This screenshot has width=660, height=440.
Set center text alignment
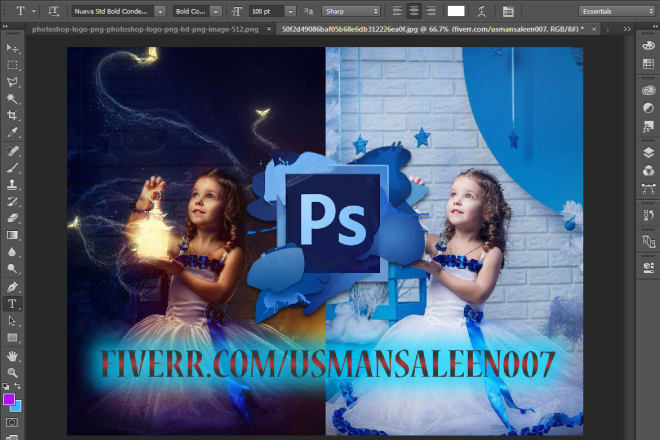pyautogui.click(x=414, y=11)
